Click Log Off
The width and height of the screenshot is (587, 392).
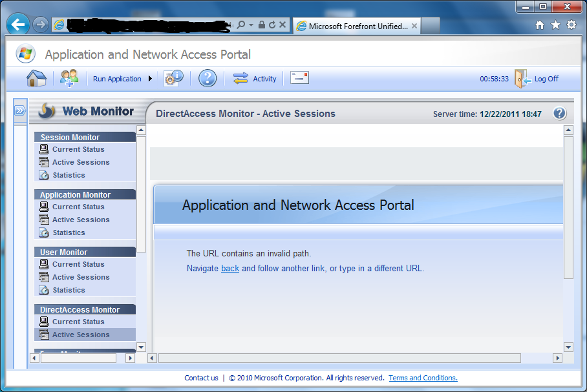pyautogui.click(x=537, y=79)
